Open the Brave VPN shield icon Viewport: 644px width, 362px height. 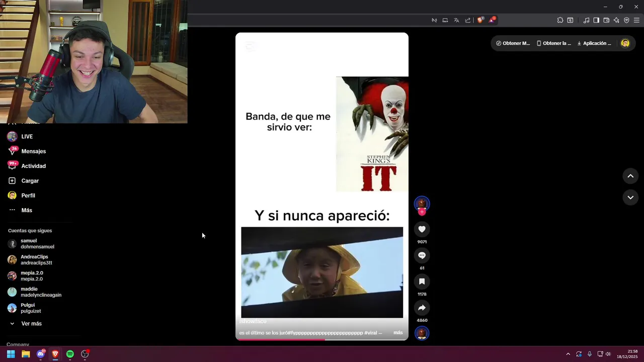coord(626,20)
